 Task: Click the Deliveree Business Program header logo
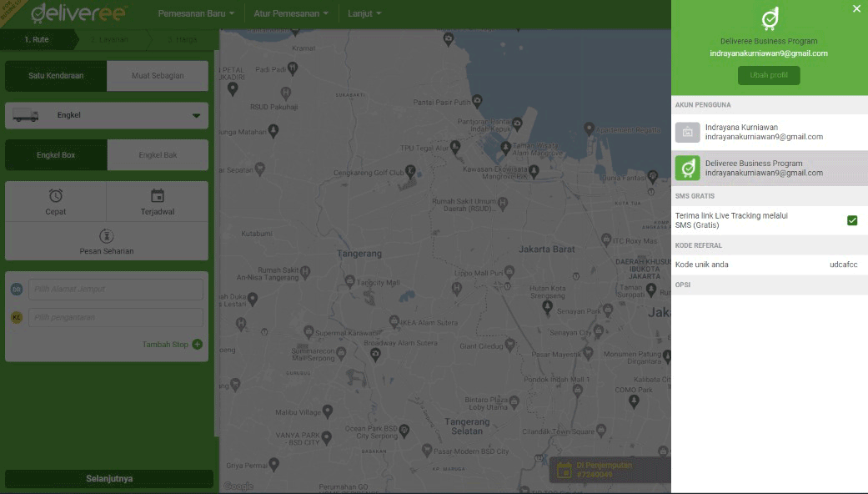pyautogui.click(x=770, y=18)
